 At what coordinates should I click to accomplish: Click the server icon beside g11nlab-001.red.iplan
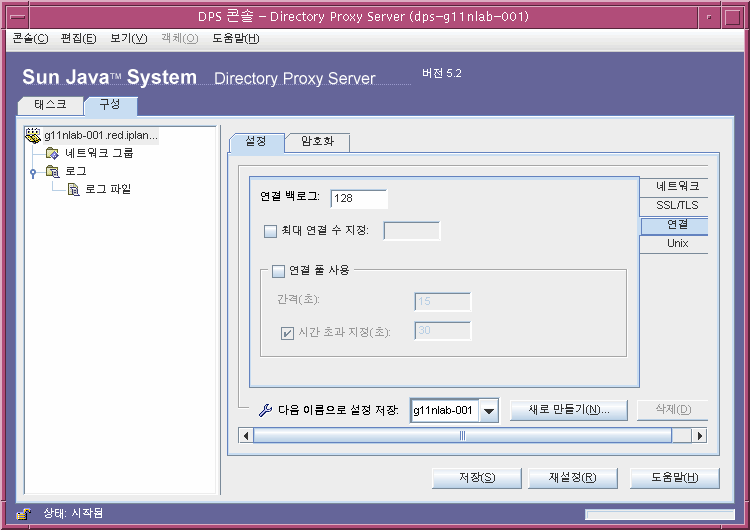point(33,136)
